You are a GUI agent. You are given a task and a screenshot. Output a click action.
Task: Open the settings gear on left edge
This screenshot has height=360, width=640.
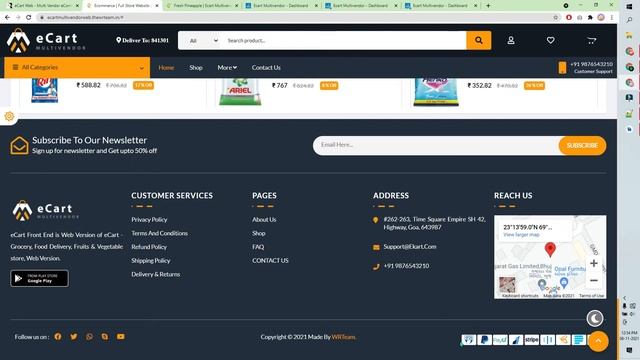pos(9,116)
